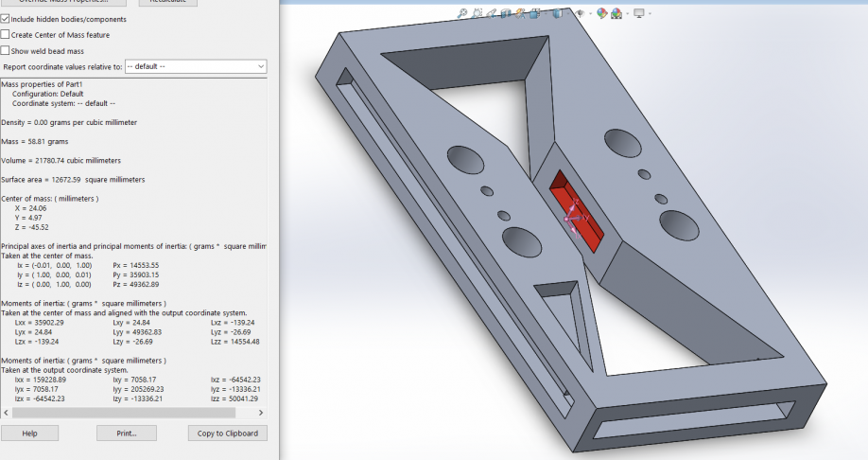Expand the View Orientation dropdown arrow
Viewport: 868px width, 460px height.
546,14
